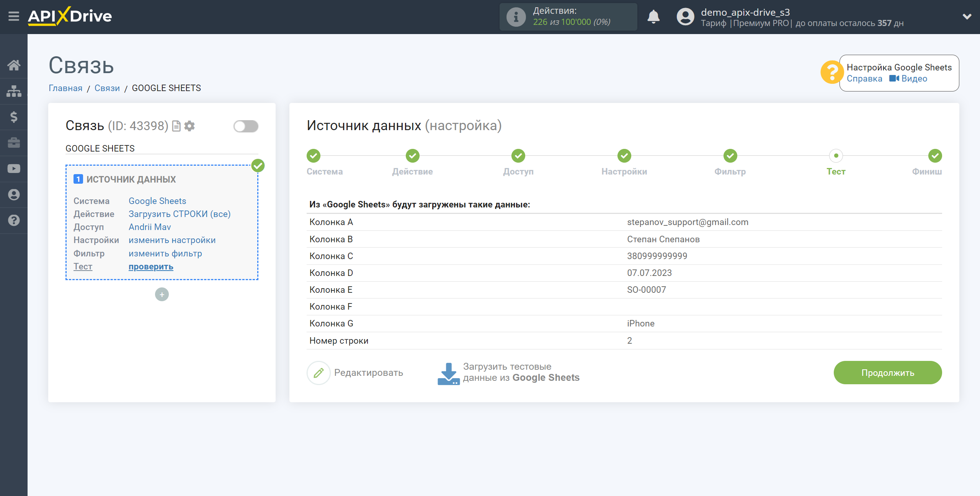Screen dimensions: 980x496
Task: Click the actions info icon
Action: [516, 17]
